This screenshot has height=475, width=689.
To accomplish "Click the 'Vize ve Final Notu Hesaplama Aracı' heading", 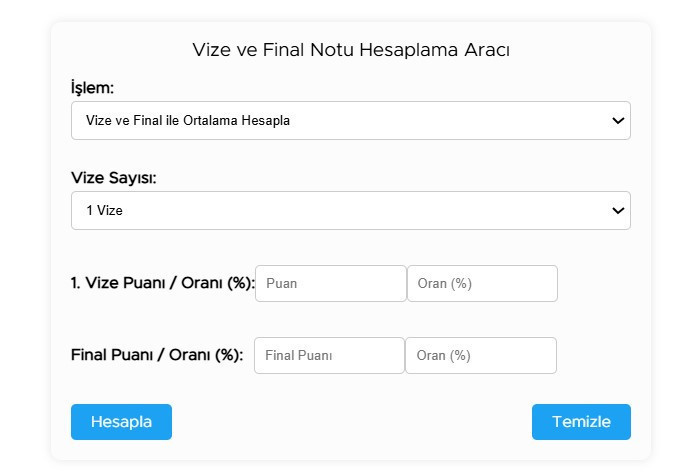I will pyautogui.click(x=351, y=50).
